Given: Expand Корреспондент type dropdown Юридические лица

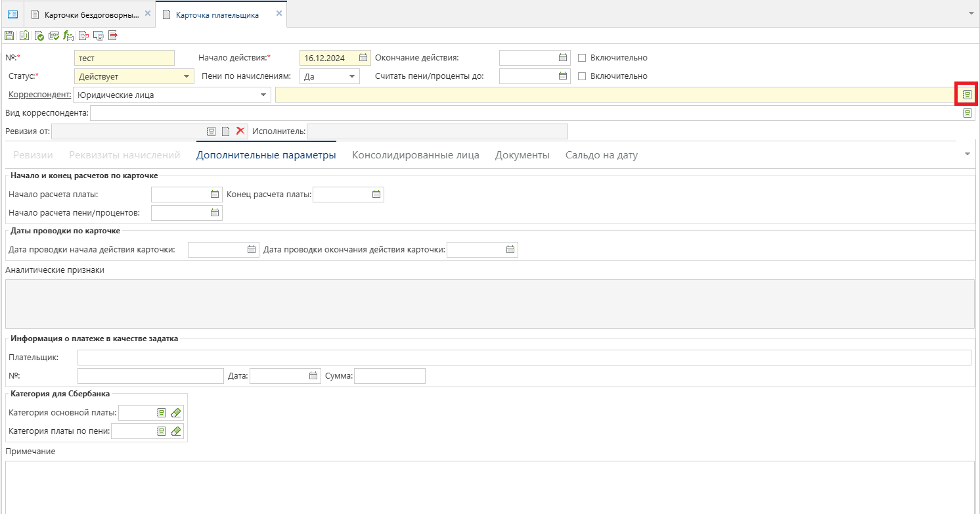Looking at the screenshot, I should [264, 95].
